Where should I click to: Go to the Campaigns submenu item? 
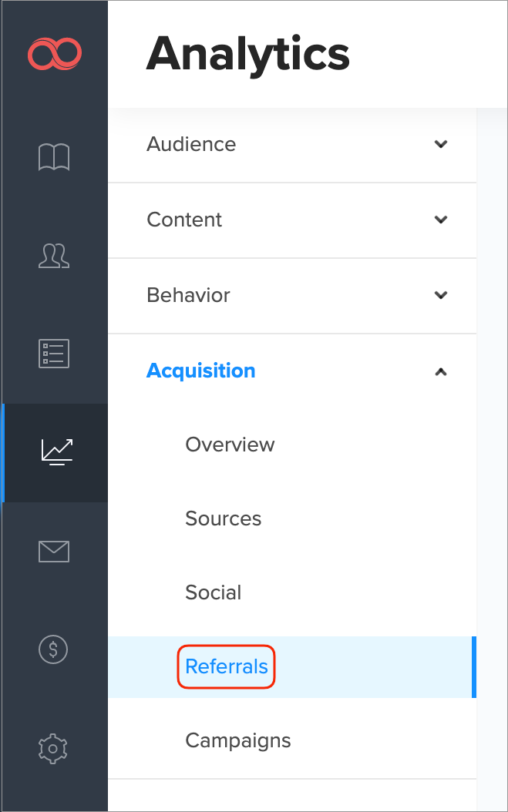coord(237,740)
